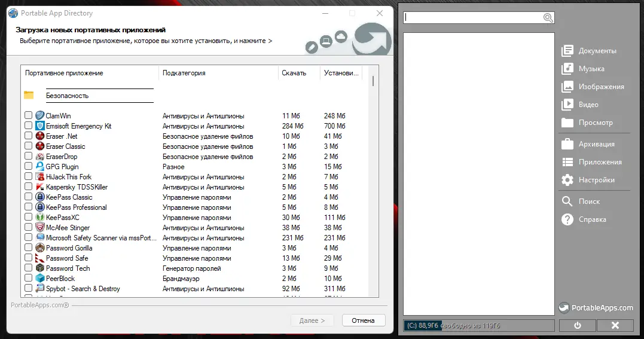The width and height of the screenshot is (644, 339).
Task: Click the Microsoft Safety Scanner icon
Action: coord(40,237)
